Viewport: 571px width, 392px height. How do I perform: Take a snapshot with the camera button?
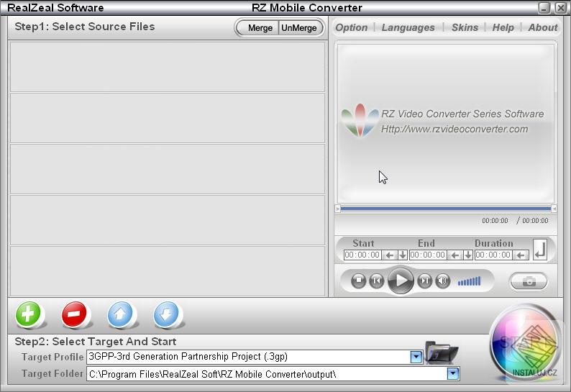tap(529, 281)
